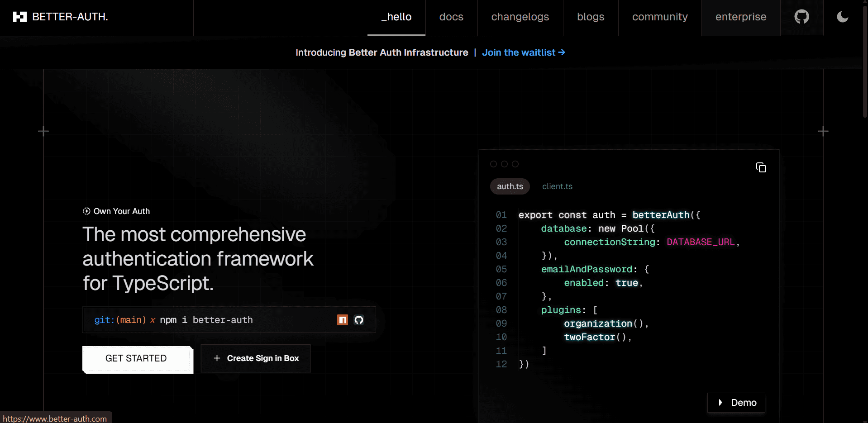Open the GitHub repository icon in navbar

tap(801, 17)
